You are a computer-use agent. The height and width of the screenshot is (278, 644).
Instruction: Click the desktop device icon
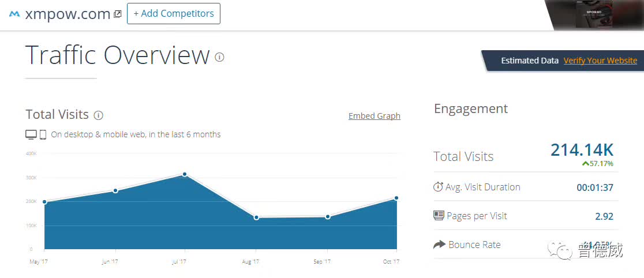(x=31, y=134)
